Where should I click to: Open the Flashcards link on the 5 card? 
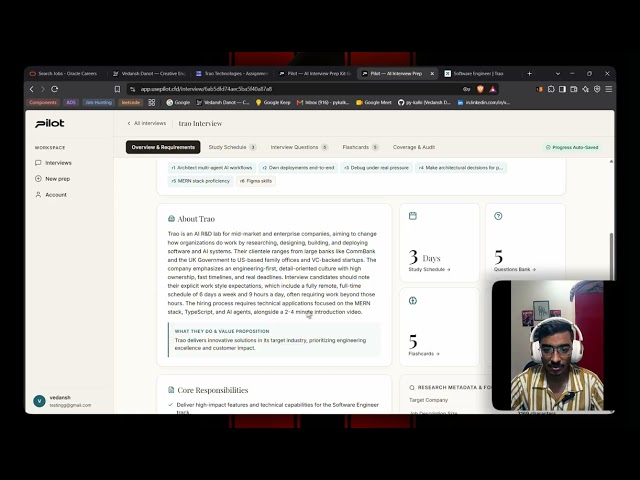pyautogui.click(x=424, y=354)
